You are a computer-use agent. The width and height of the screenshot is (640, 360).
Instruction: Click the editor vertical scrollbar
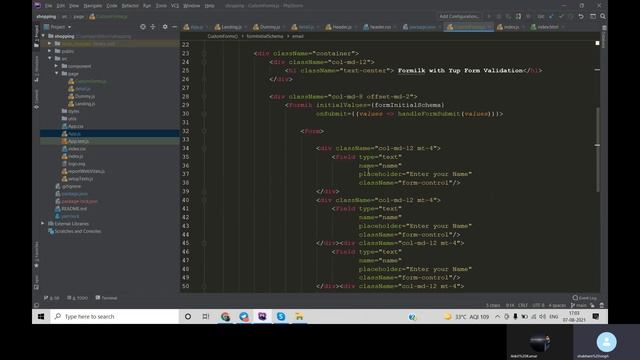[x=597, y=149]
